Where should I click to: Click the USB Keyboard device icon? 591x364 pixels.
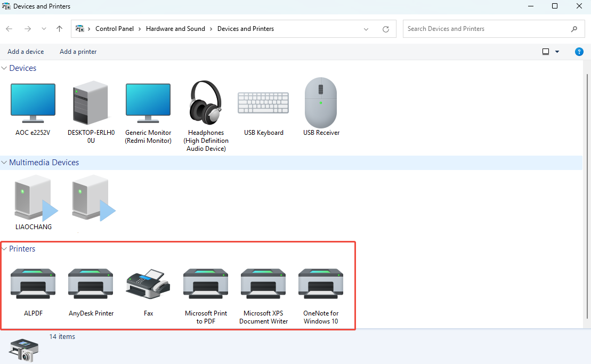(263, 103)
